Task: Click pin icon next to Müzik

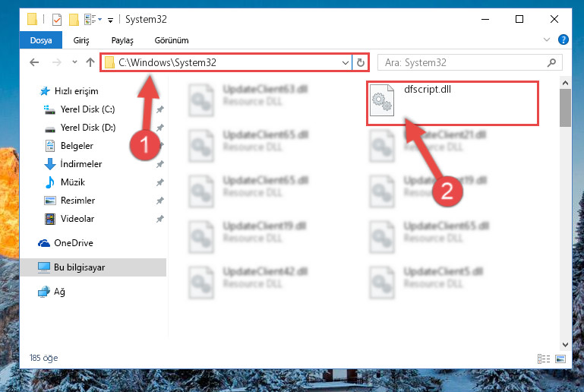Action: click(x=159, y=182)
